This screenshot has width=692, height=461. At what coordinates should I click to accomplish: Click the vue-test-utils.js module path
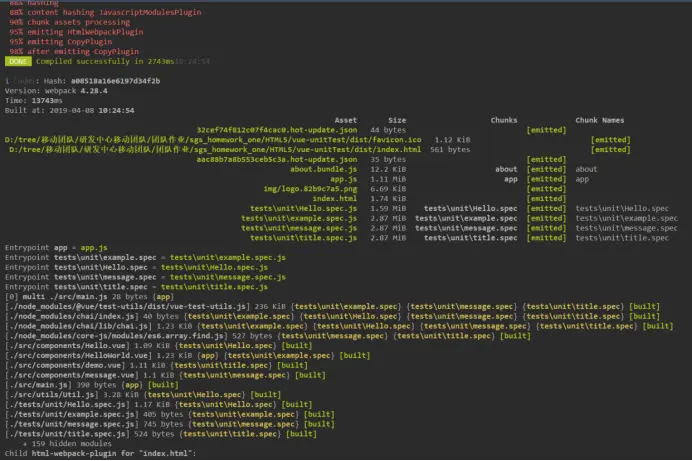point(127,306)
